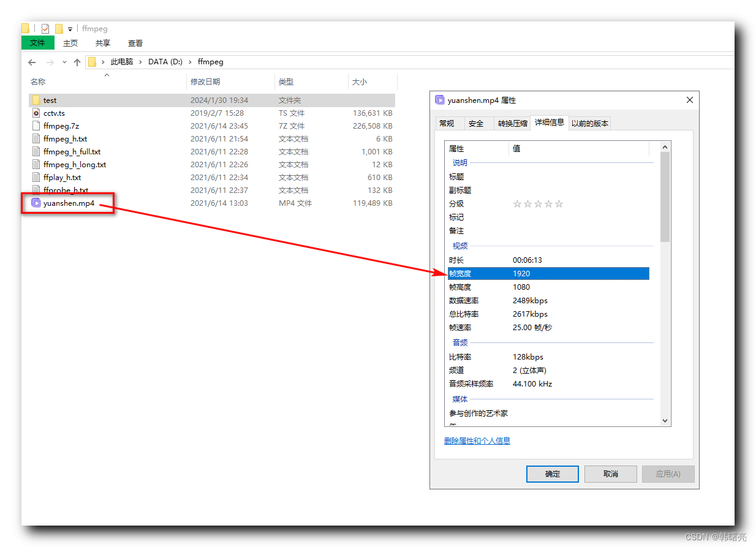Switch to 以前的版本 tab in properties
The width and height of the screenshot is (756, 547).
click(x=590, y=123)
